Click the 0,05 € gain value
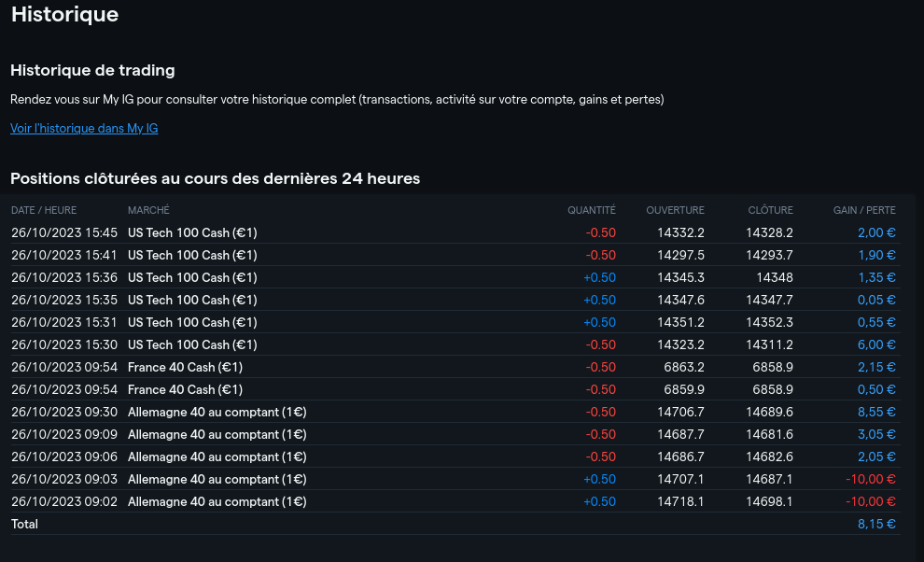The height and width of the screenshot is (562, 924). tap(876, 300)
